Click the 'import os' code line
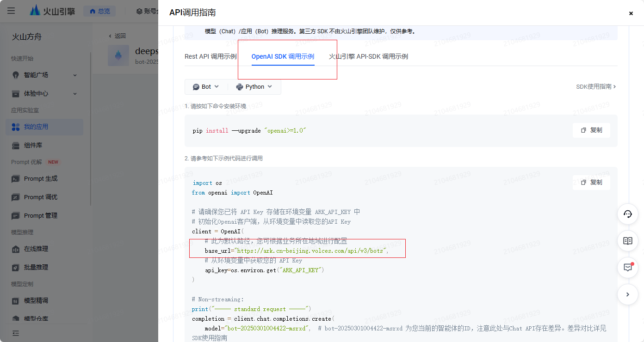Screen dimensions: 644x342 tap(207, 183)
